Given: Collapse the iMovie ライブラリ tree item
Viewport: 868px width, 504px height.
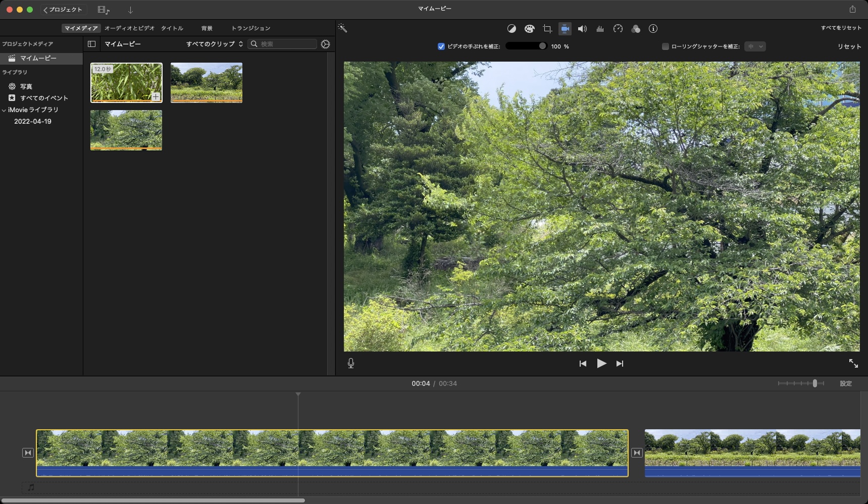Looking at the screenshot, I should click(5, 110).
